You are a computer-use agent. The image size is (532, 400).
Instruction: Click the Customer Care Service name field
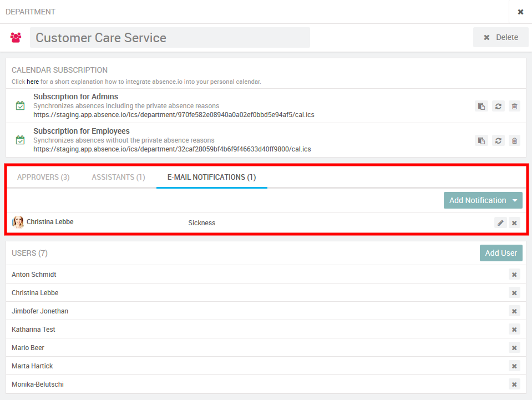tap(170, 38)
